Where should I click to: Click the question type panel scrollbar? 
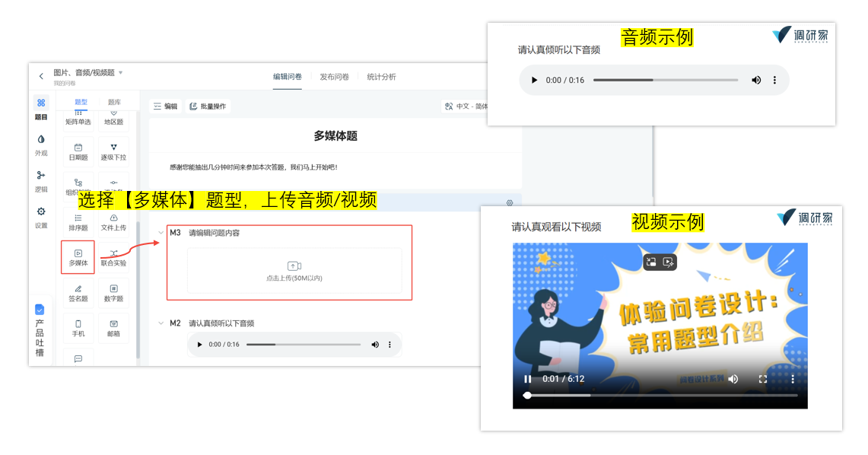click(138, 289)
